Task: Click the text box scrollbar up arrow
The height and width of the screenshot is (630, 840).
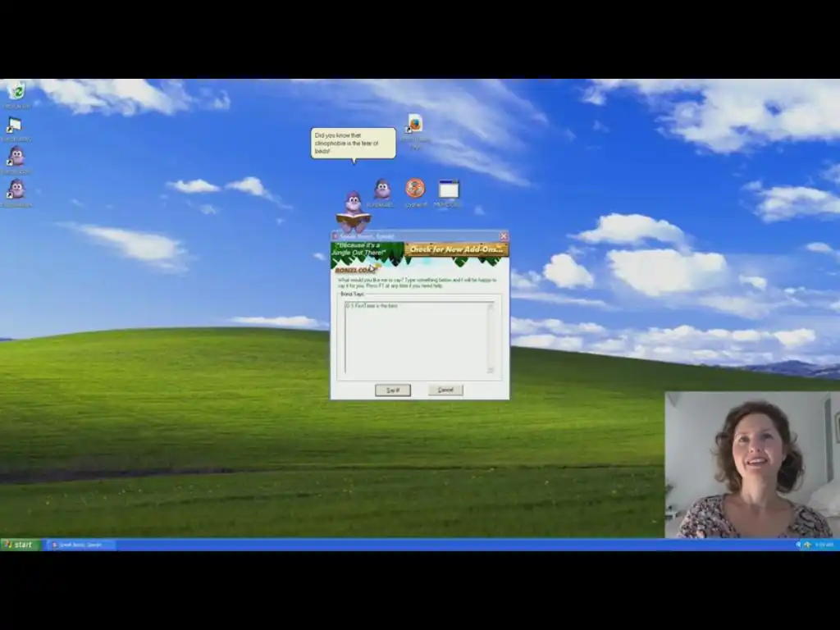Action: [491, 305]
